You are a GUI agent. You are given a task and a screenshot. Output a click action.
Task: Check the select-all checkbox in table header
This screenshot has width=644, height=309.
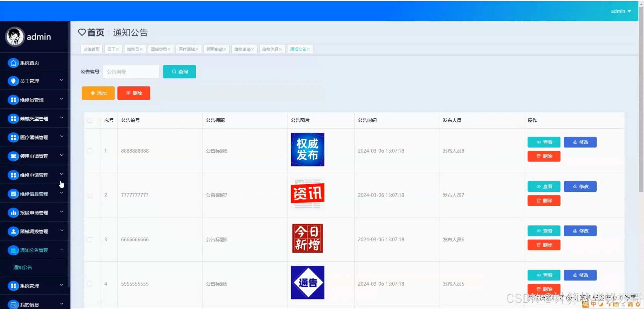pos(90,120)
